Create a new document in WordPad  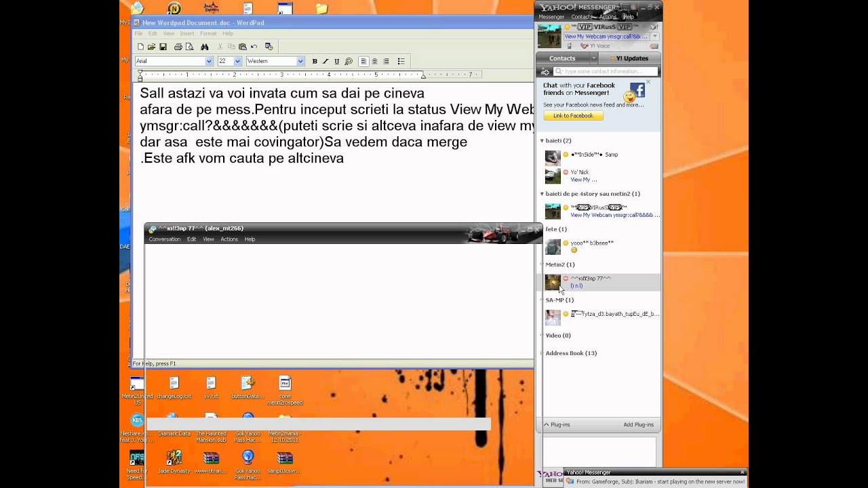(x=140, y=47)
